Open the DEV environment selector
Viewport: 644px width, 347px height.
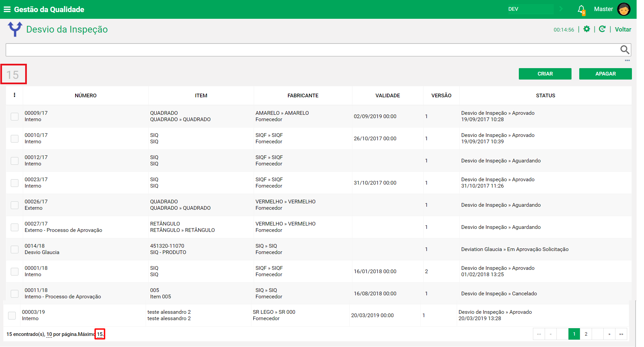tap(530, 9)
